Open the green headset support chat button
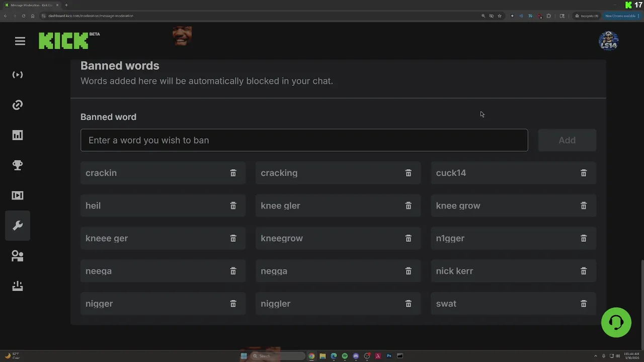 (x=616, y=322)
